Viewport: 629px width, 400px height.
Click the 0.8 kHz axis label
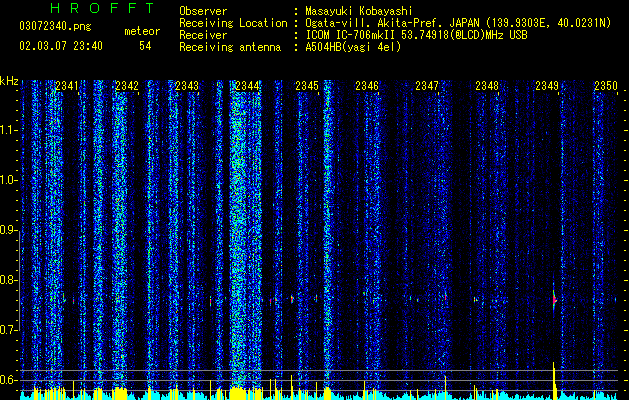[x=8, y=280]
